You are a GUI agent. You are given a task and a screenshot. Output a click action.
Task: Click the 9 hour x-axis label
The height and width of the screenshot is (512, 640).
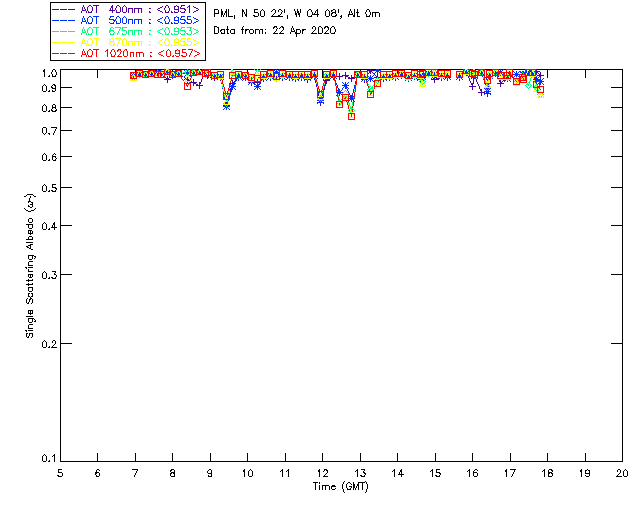pyautogui.click(x=210, y=473)
